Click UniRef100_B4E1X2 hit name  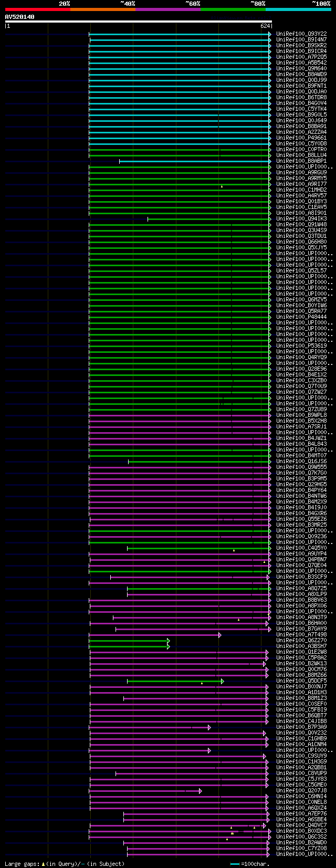pyautogui.click(x=301, y=374)
